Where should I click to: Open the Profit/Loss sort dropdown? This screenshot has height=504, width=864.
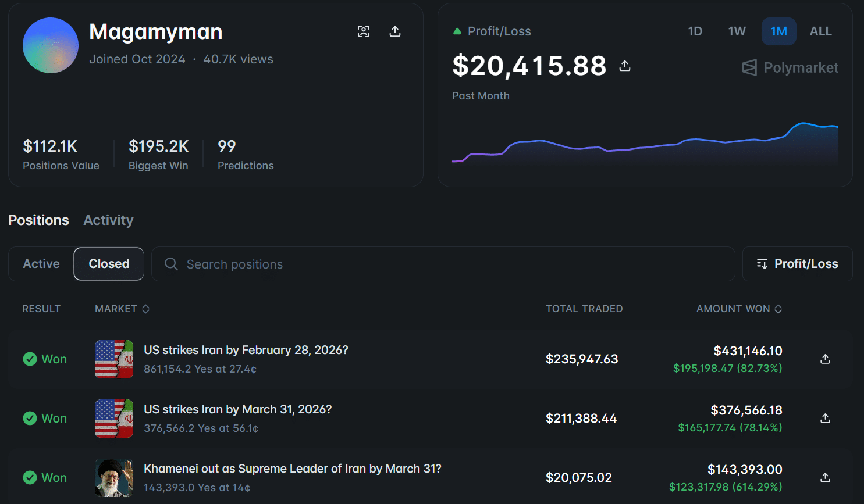[797, 264]
